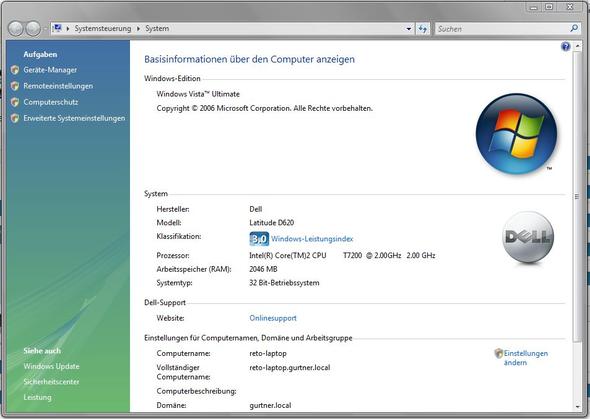The width and height of the screenshot is (590, 419).
Task: Click the shield icon beside Computerschutz
Action: (15, 102)
